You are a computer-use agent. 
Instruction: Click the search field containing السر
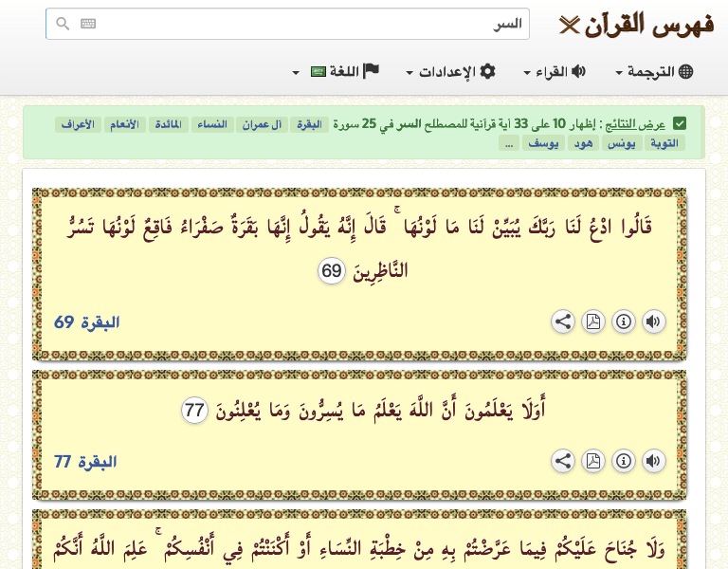pos(303,24)
